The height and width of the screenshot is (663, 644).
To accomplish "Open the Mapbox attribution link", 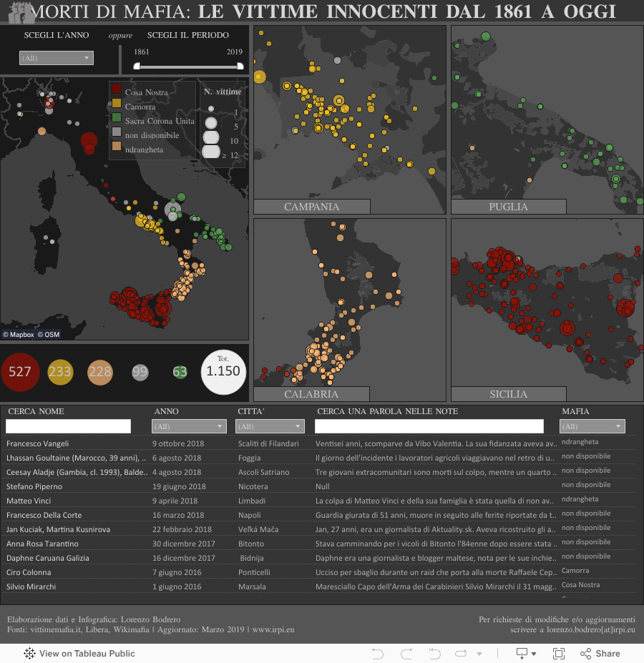I will coord(19,335).
